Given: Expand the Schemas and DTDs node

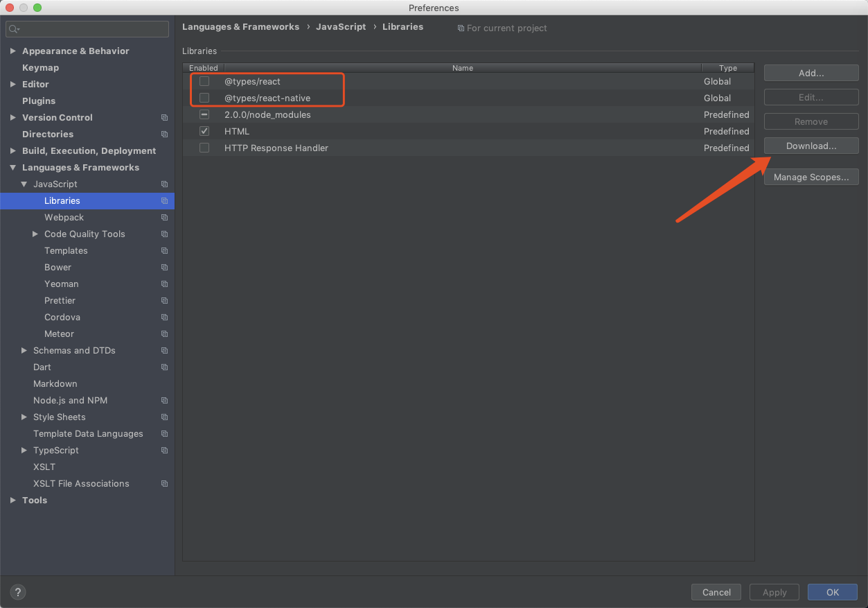Looking at the screenshot, I should click(x=24, y=351).
